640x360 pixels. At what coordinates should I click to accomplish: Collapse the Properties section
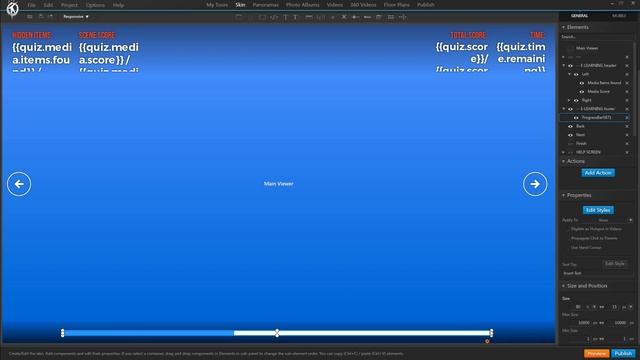(x=564, y=196)
